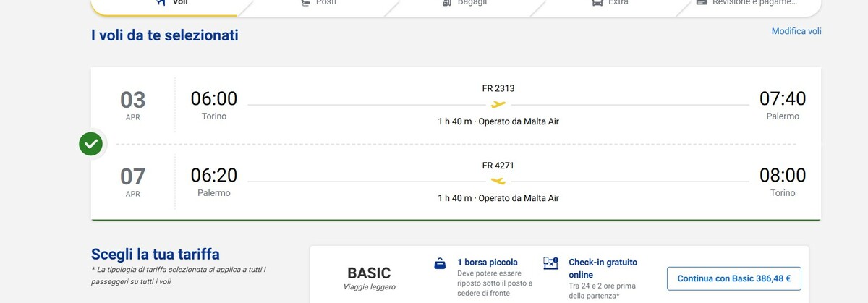This screenshot has width=868, height=303.
Task: Click the Check-in gratuito online heading
Action: point(603,268)
